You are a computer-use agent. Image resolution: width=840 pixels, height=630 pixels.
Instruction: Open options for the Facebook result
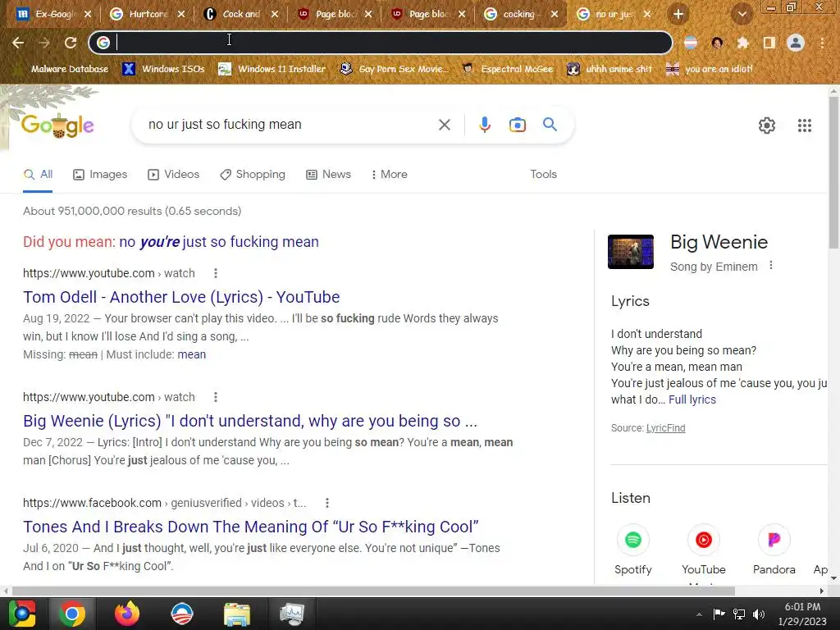pos(326,504)
